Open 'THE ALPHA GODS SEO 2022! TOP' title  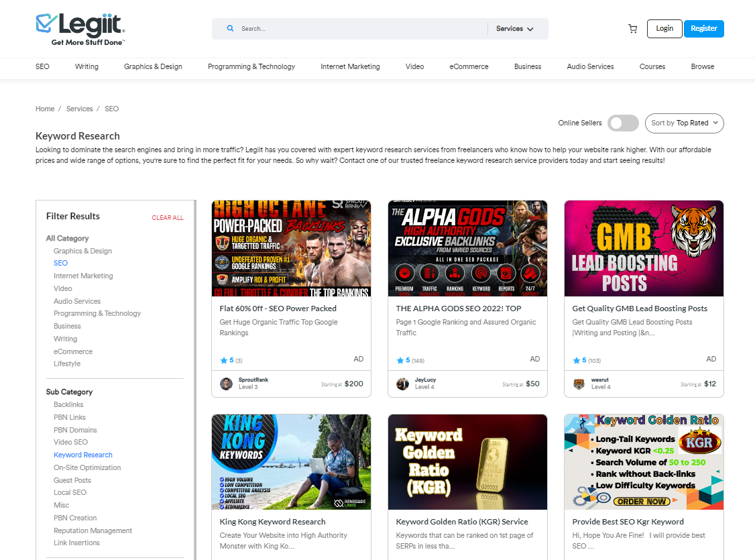coord(459,309)
